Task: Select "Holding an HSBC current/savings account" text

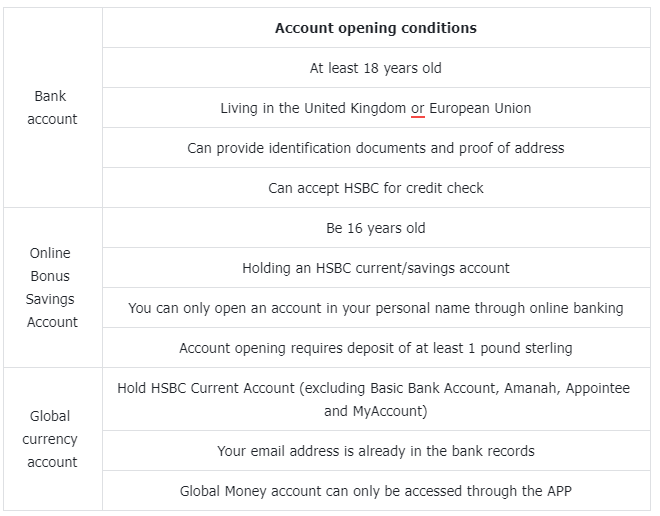Action: [x=375, y=268]
